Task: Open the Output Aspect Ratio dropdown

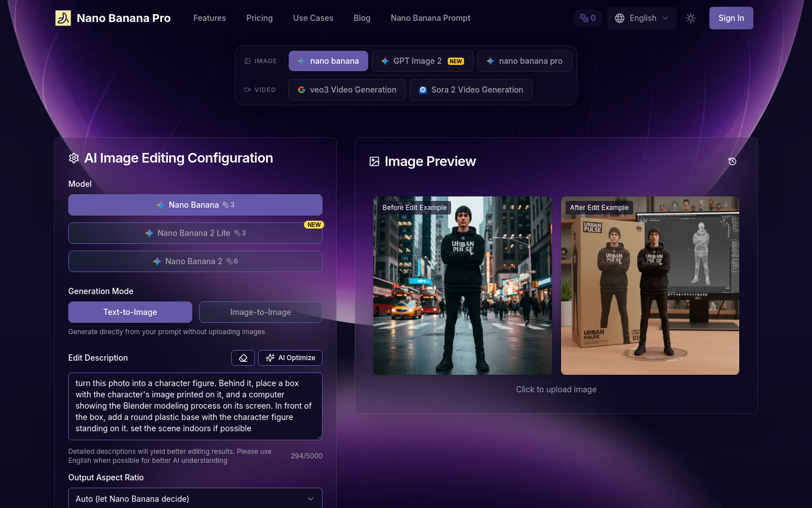Action: coord(195,499)
